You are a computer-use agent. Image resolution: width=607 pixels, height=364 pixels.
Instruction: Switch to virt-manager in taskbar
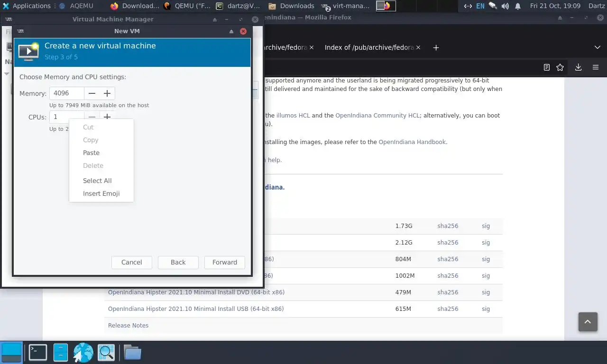345,6
